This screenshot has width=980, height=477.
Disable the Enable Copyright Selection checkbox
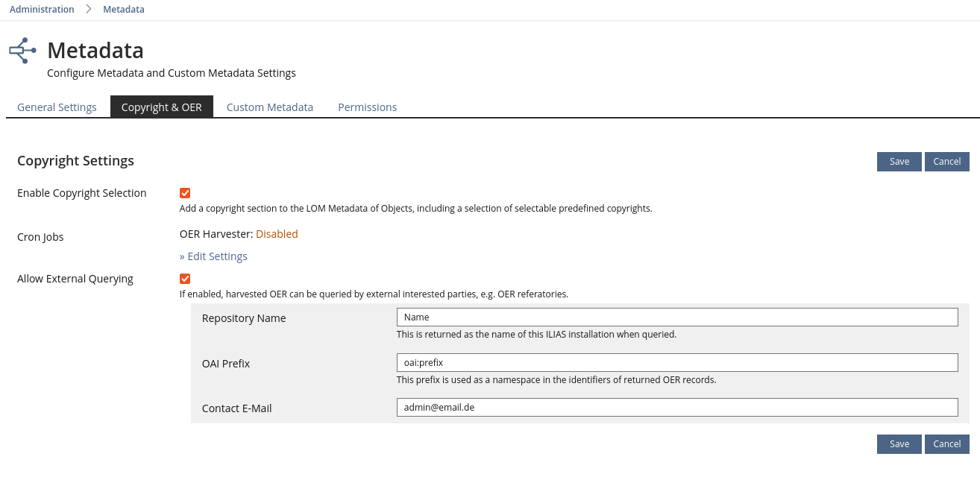pos(185,193)
